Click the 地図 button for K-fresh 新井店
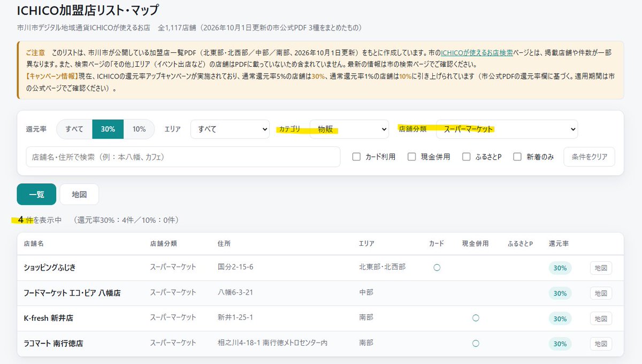This screenshot has height=364, width=642. [601, 319]
